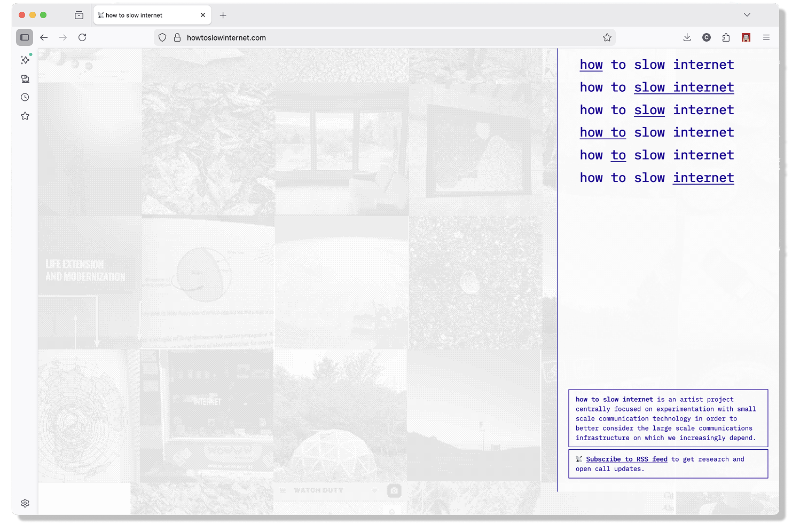The image size is (800, 532).
Task: Select the 'how to slow internet' tab
Action: click(x=144, y=15)
